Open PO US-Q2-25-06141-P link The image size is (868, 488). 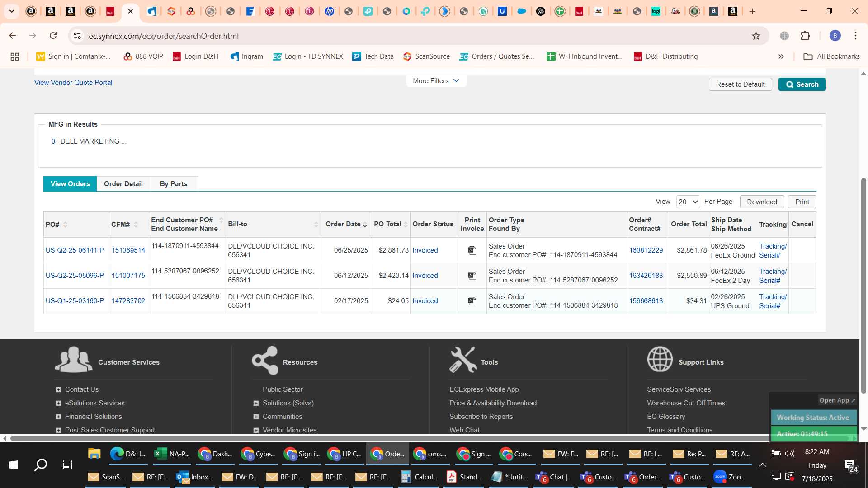pyautogui.click(x=75, y=250)
